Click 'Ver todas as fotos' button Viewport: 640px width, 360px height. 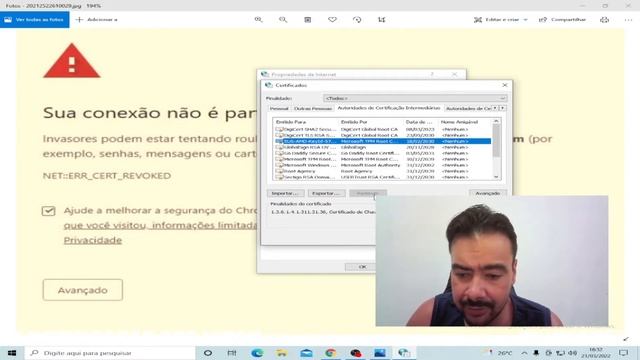coord(35,20)
